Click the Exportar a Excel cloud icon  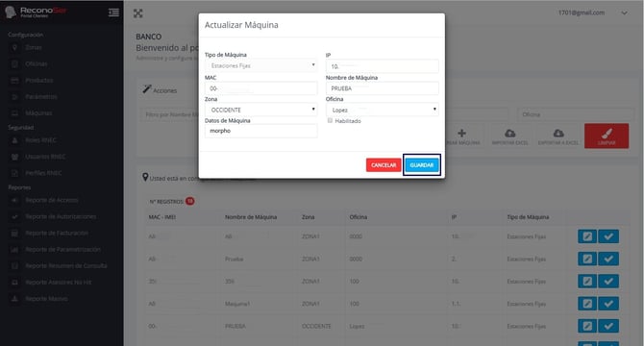pos(558,133)
